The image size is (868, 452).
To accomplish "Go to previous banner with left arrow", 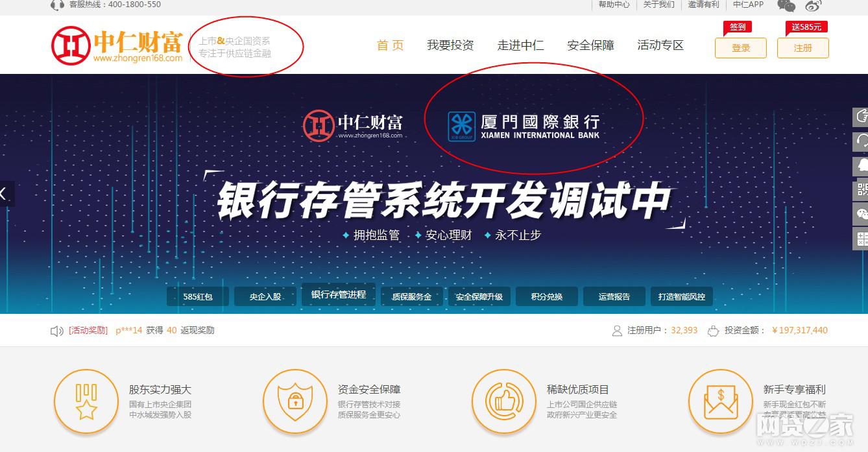I will tap(5, 193).
